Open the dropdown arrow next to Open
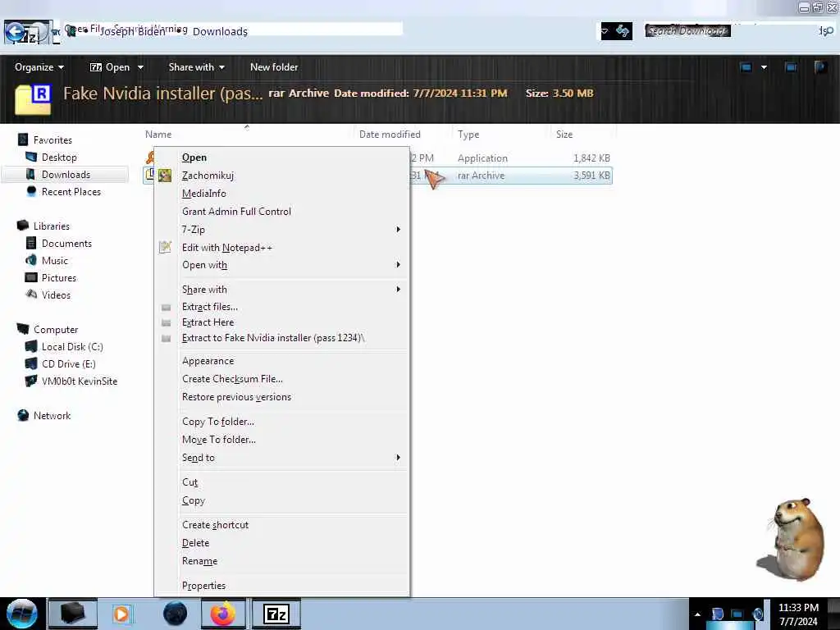This screenshot has height=630, width=840. pyautogui.click(x=140, y=67)
